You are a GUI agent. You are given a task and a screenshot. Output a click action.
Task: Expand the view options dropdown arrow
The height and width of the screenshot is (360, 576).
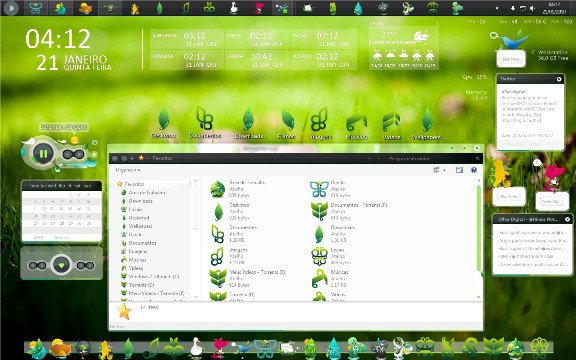[x=444, y=170]
